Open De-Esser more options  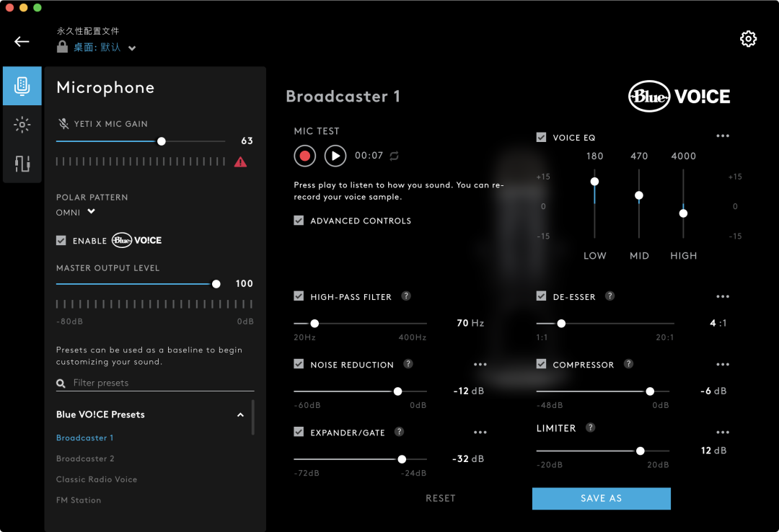723,296
